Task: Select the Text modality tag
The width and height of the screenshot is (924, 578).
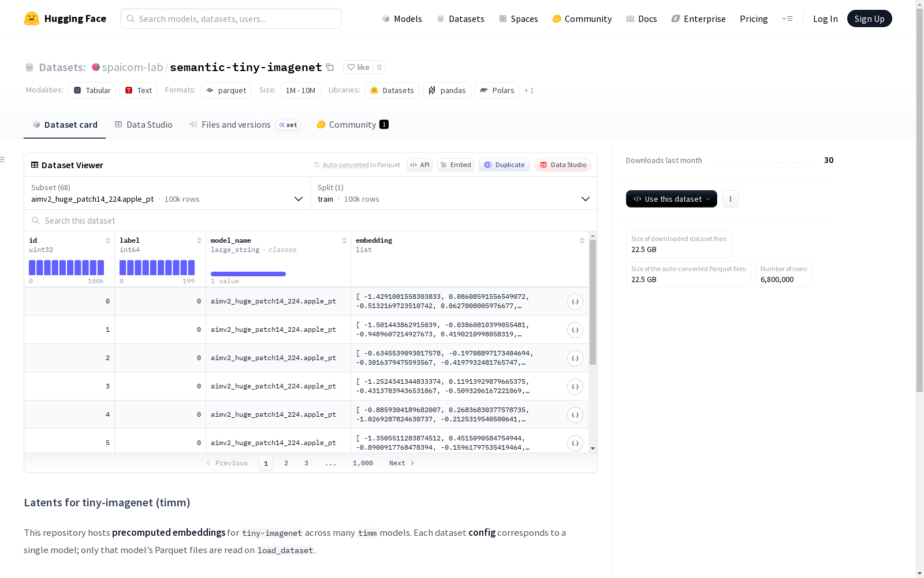Action: [139, 90]
